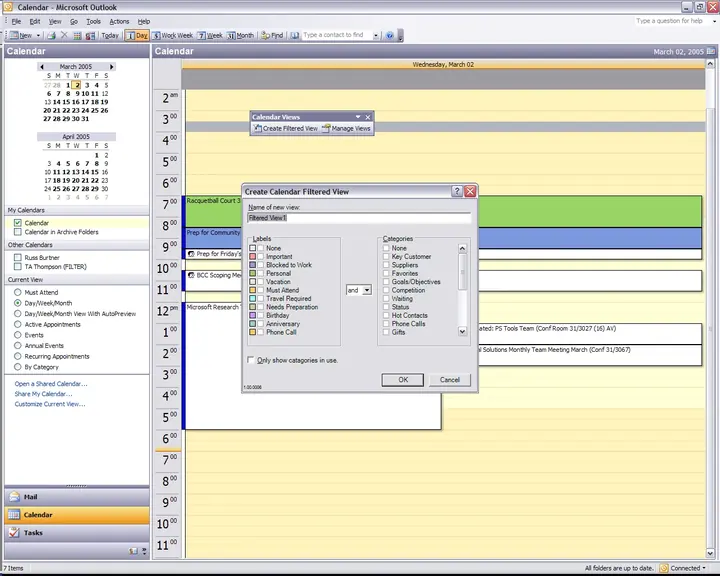Click the folder list icon at navigation bottom

[133, 551]
